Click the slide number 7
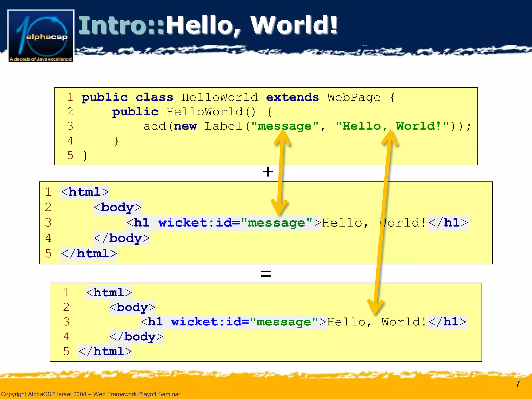The height and width of the screenshot is (399, 532). [518, 384]
